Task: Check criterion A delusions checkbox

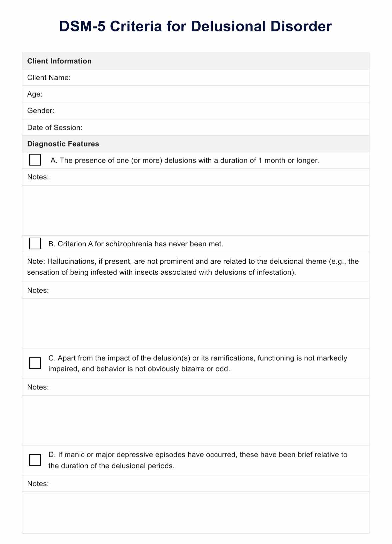Action: [35, 160]
